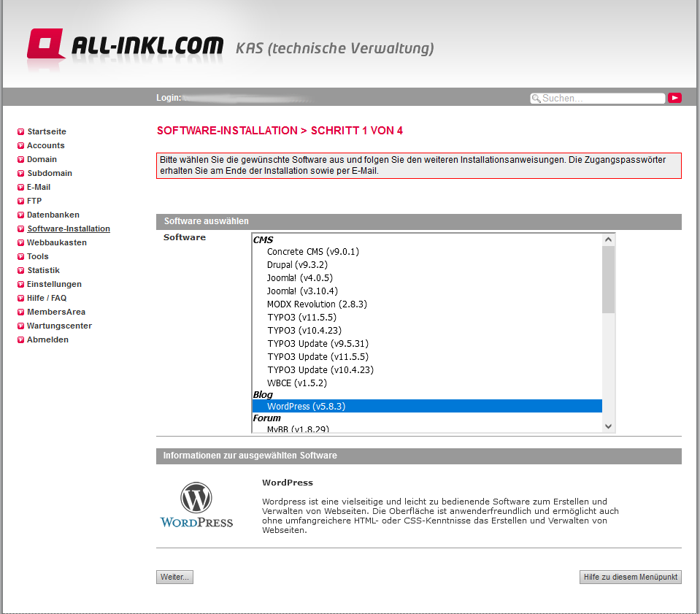Select WBCE (v1.5.2) in list
700x614 pixels.
[x=427, y=383]
